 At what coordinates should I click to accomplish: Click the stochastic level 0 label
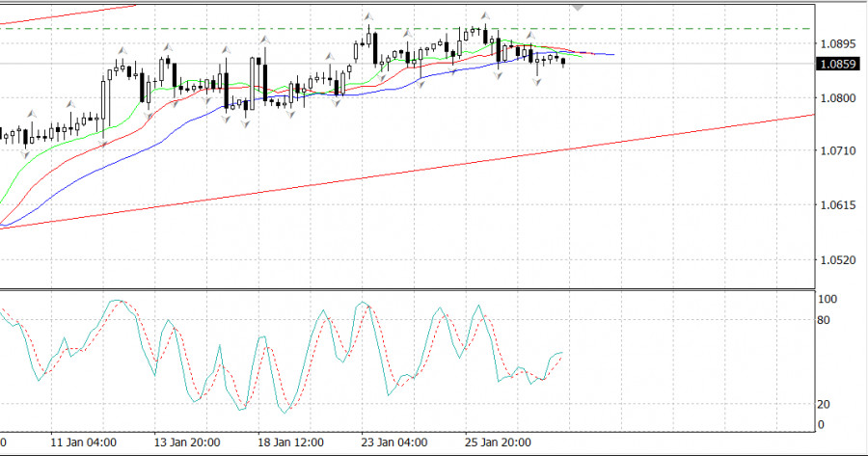(x=821, y=425)
